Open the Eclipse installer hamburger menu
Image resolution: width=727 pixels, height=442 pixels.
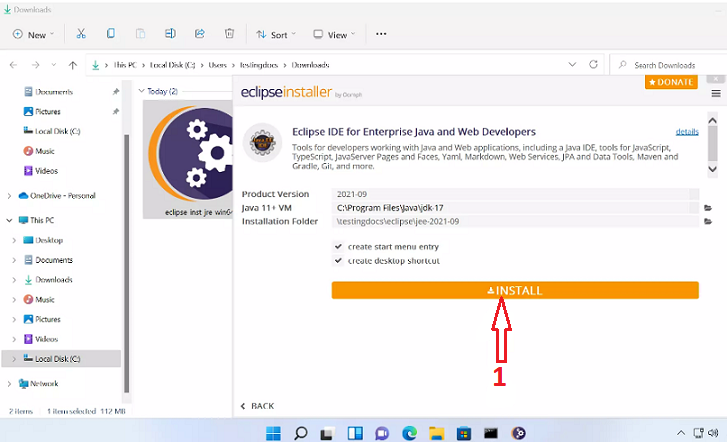[x=715, y=92]
